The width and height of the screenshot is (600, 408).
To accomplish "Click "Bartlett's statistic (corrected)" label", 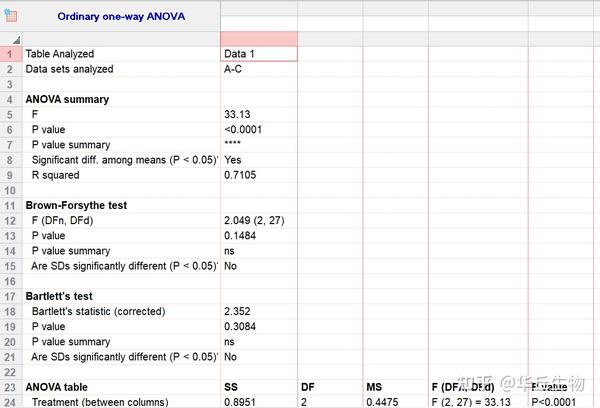I will pos(98,312).
